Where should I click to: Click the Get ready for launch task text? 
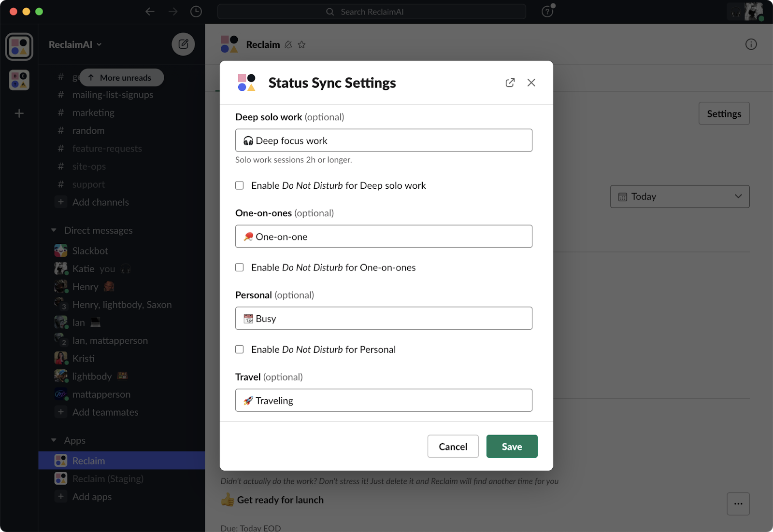[280, 500]
